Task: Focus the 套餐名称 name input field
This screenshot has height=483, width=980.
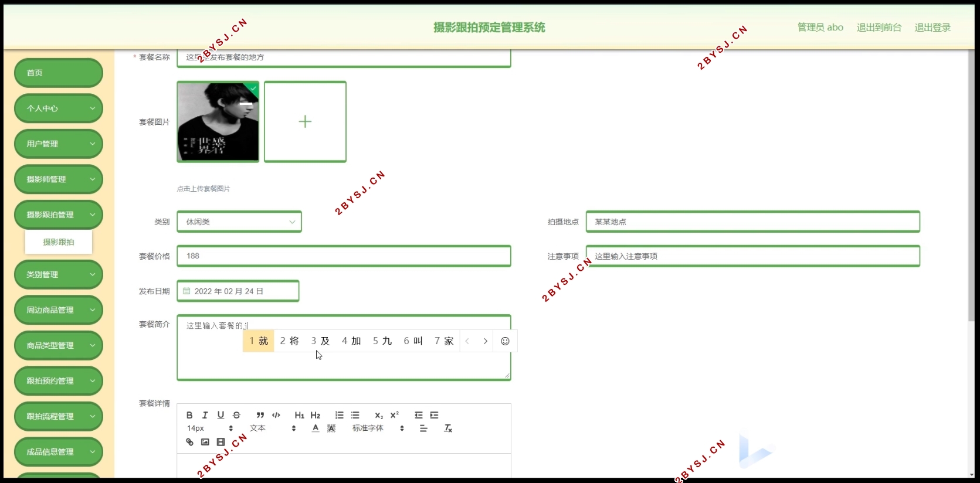Action: [x=344, y=57]
